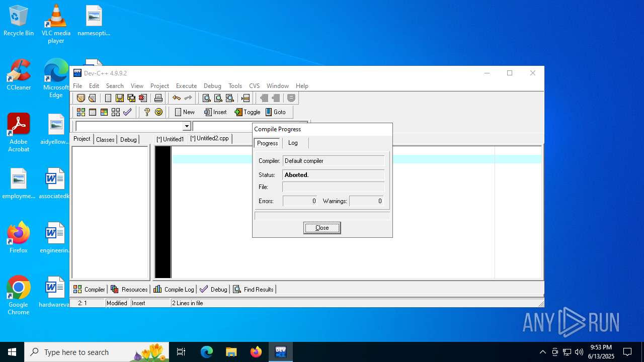Screen dimensions: 644x362
Task: Click the Redo arrow icon
Action: (x=188, y=98)
